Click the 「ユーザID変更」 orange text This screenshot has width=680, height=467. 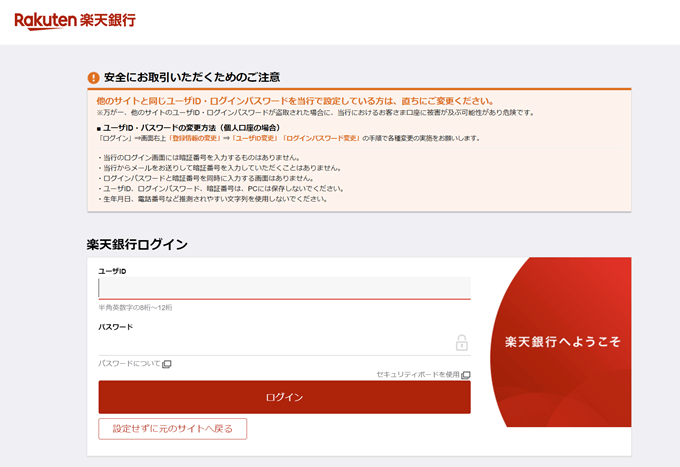pyautogui.click(x=255, y=138)
